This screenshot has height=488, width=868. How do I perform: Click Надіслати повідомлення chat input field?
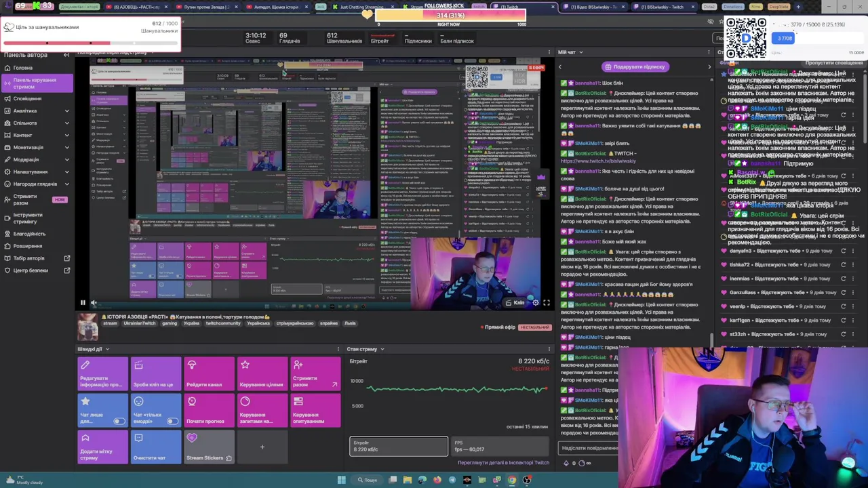tap(588, 448)
